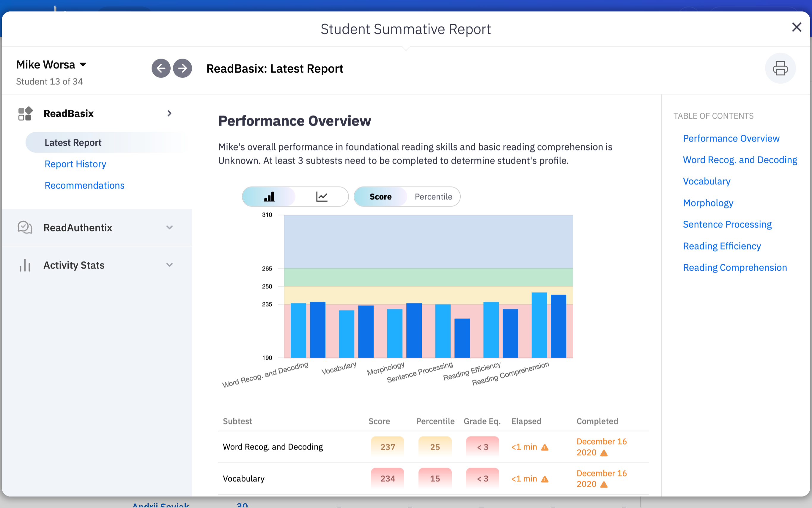Click the ReadBasix sidebar heading
The image size is (812, 508).
click(68, 114)
